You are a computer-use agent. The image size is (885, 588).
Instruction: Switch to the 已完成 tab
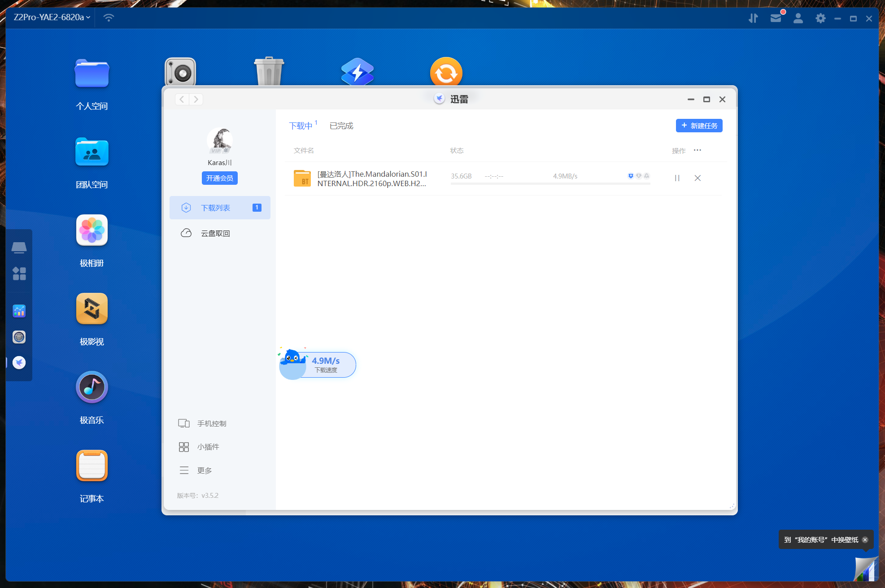341,126
